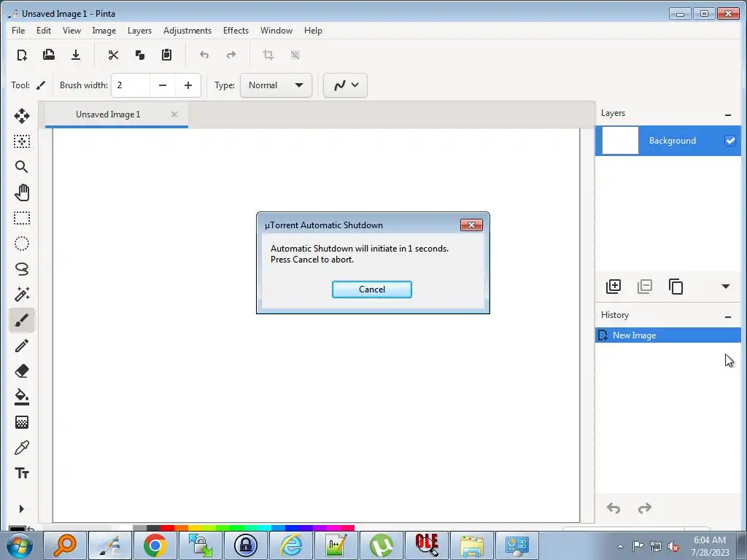Collapse the Layers panel

pyautogui.click(x=727, y=114)
